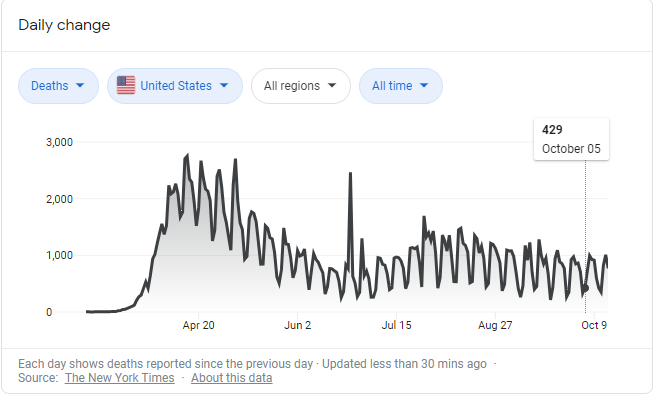Click the Apr 20 axis label
Image resolution: width=659 pixels, height=402 pixels.
[198, 325]
